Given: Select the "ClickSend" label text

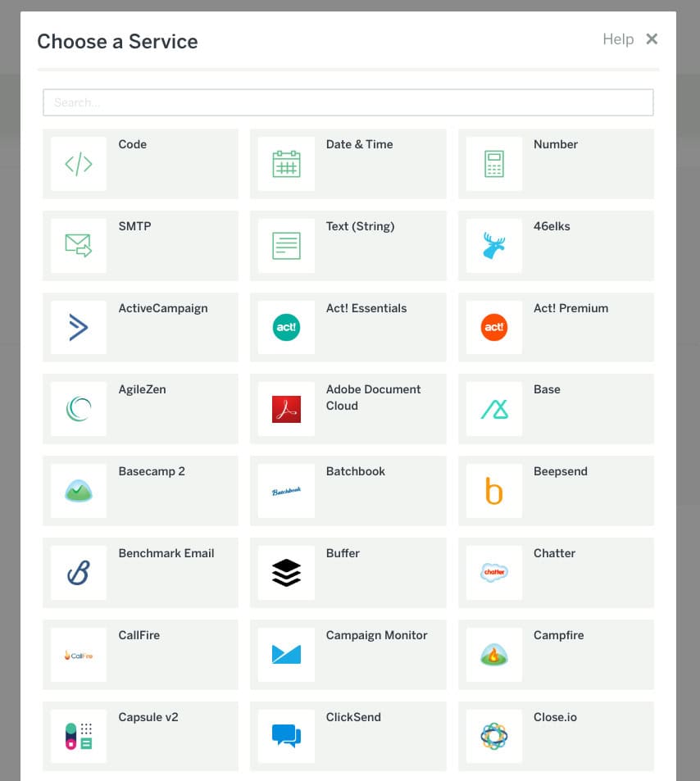Looking at the screenshot, I should pos(354,717).
